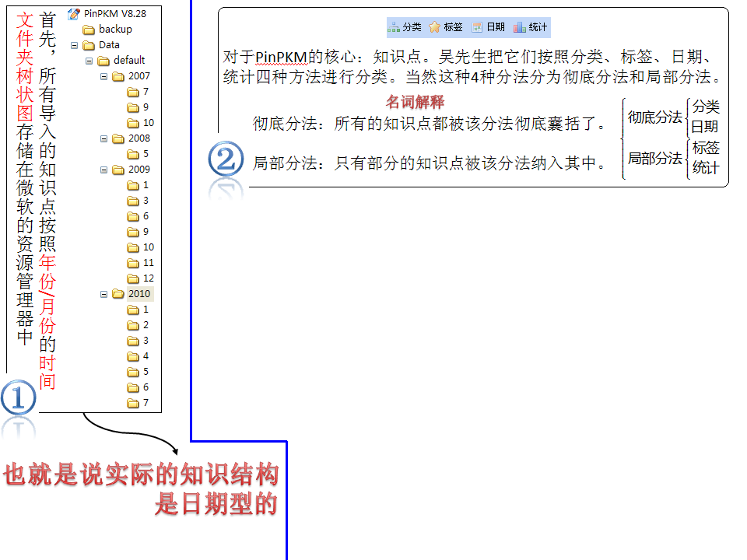The height and width of the screenshot is (560, 747).
Task: Click the default folder icon
Action: coord(103,61)
